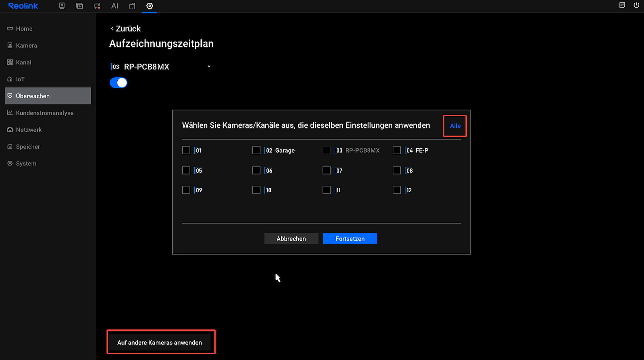This screenshot has height=360, width=644.
Task: Open the log notes icon at top right
Action: click(x=622, y=5)
